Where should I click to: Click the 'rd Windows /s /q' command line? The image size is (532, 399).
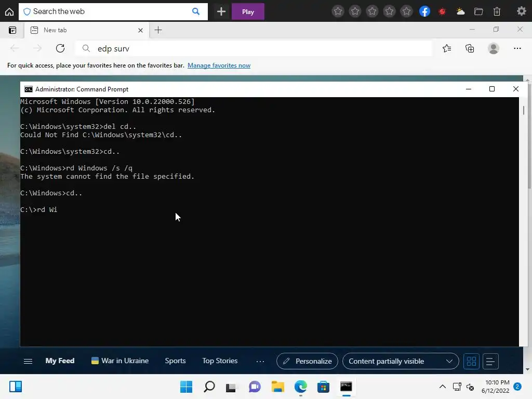76,168
